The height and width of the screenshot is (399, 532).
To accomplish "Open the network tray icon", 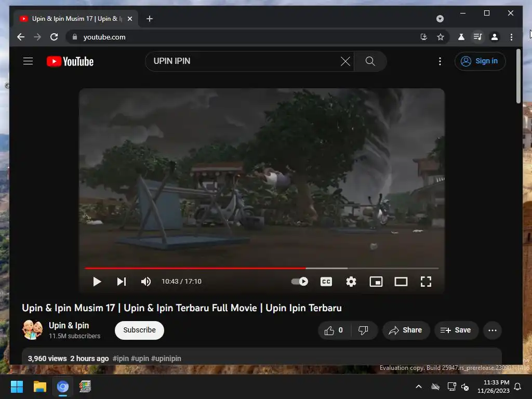I will [x=451, y=387].
